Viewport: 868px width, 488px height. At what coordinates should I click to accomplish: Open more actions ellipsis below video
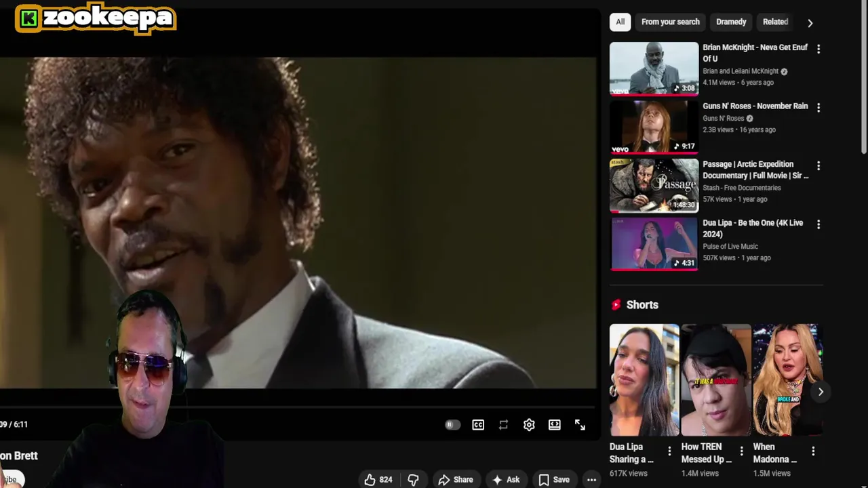coord(591,479)
